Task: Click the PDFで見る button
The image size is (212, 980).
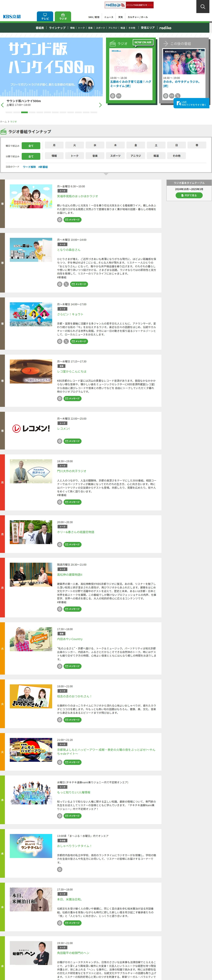Action: [189, 195]
